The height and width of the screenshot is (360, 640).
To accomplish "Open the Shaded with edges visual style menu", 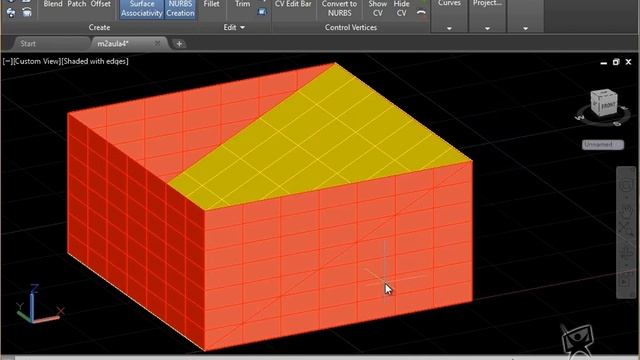I will 95,61.
